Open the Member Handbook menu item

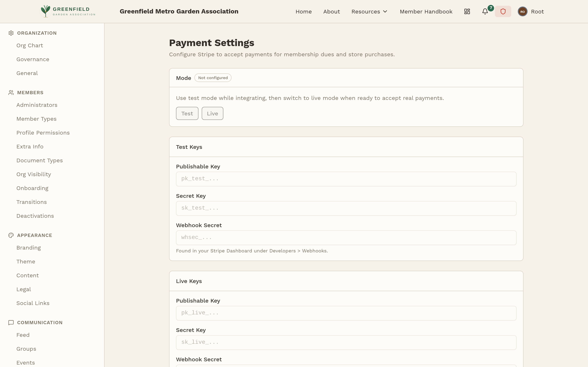tap(426, 11)
